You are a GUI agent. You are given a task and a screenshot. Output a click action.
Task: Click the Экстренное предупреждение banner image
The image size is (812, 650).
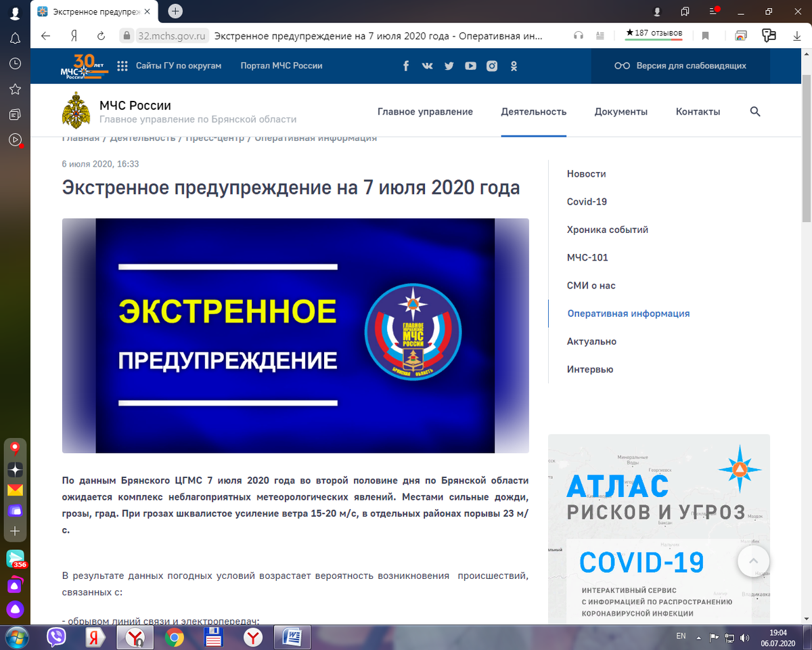(x=295, y=335)
